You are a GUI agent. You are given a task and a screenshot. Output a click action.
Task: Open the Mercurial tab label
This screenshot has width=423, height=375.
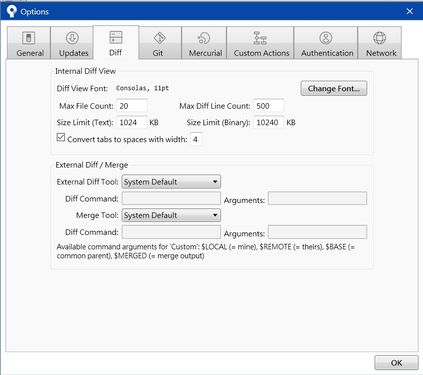pyautogui.click(x=205, y=53)
